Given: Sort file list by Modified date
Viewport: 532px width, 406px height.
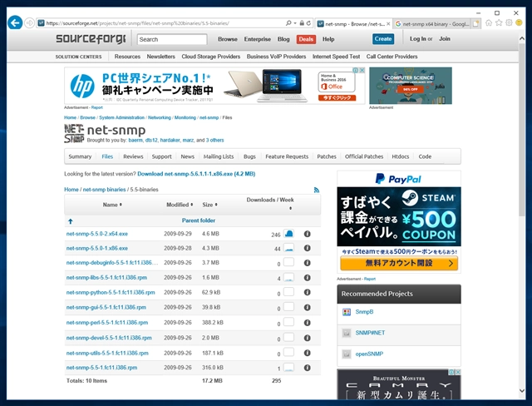Looking at the screenshot, I should tap(180, 205).
